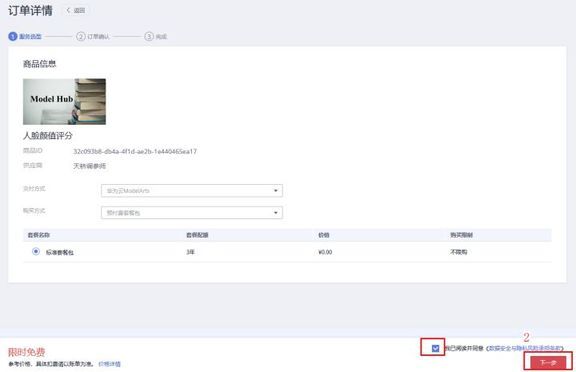Click the 标准套餐包 package name row
The height and width of the screenshot is (372, 576).
pos(287,252)
